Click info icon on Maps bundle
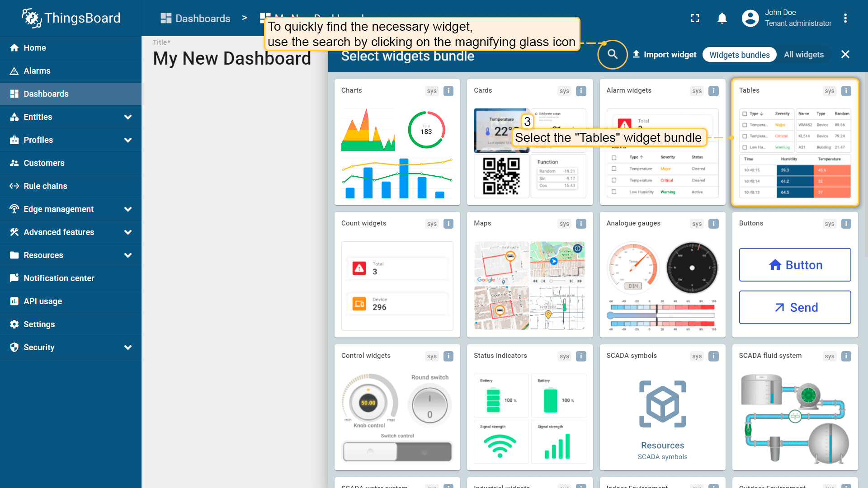868x488 pixels. click(581, 224)
